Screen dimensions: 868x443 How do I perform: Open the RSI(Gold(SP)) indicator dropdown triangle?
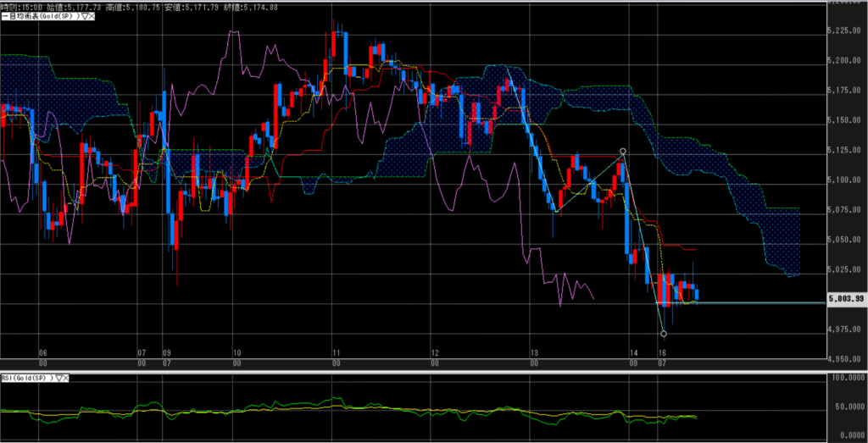coord(58,378)
